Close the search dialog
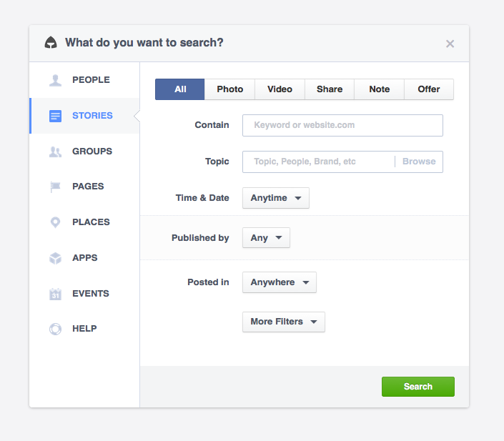Viewport: 504px width, 441px height. pos(450,44)
